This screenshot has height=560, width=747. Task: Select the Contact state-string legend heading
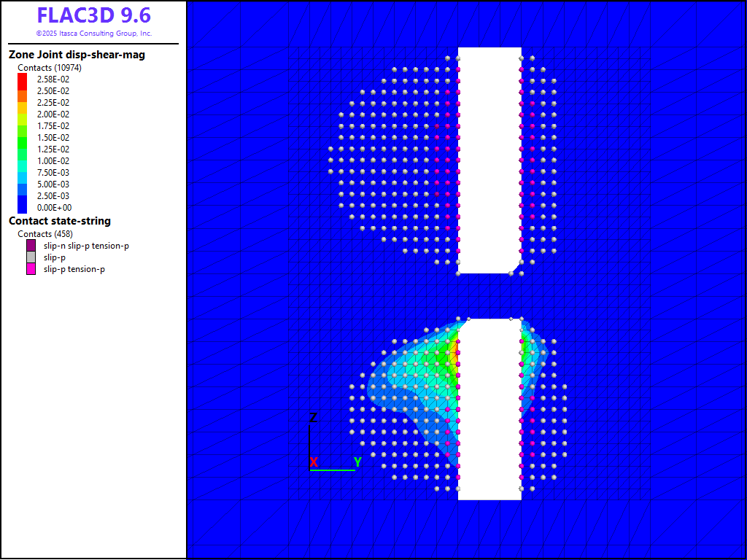60,221
